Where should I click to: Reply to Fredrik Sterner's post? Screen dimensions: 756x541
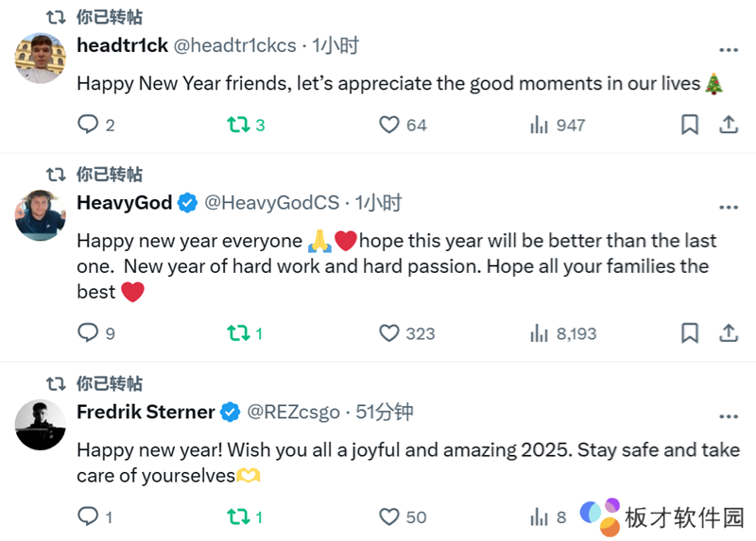(x=88, y=516)
